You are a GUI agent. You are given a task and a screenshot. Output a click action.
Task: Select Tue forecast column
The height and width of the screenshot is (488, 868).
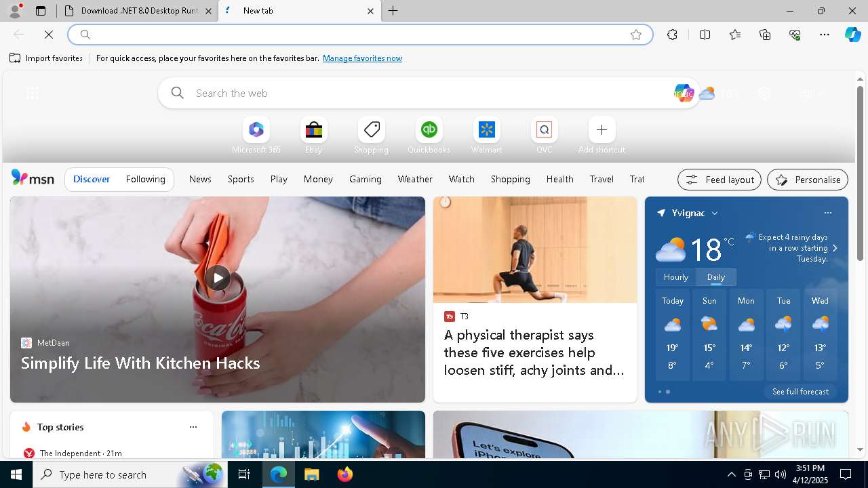tap(783, 334)
